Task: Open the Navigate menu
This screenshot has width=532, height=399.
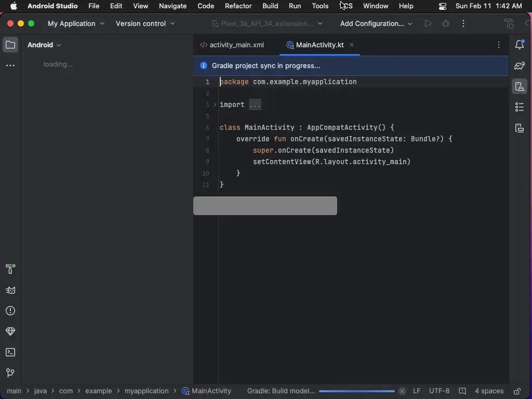Action: pos(172,6)
